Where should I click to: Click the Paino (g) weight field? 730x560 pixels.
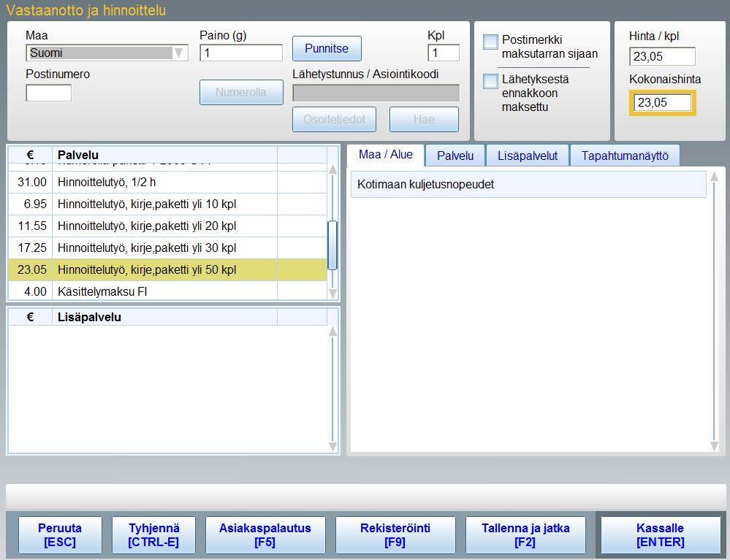[x=241, y=53]
